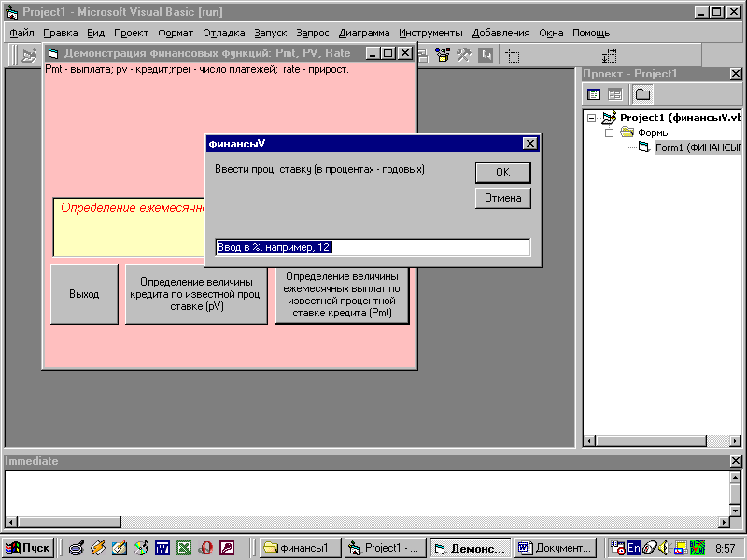
Task: Open the Вид menu
Action: (x=96, y=33)
